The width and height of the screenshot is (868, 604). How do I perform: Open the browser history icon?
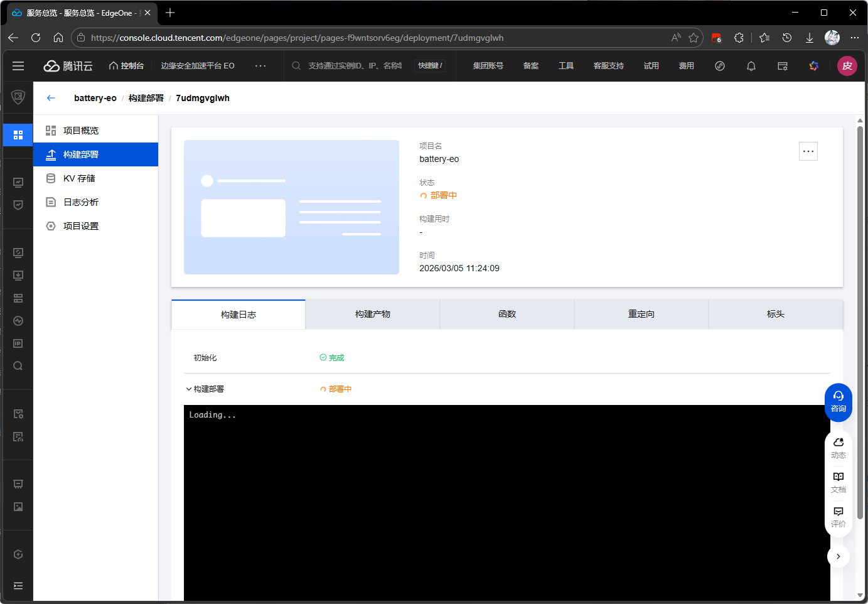[x=787, y=38]
